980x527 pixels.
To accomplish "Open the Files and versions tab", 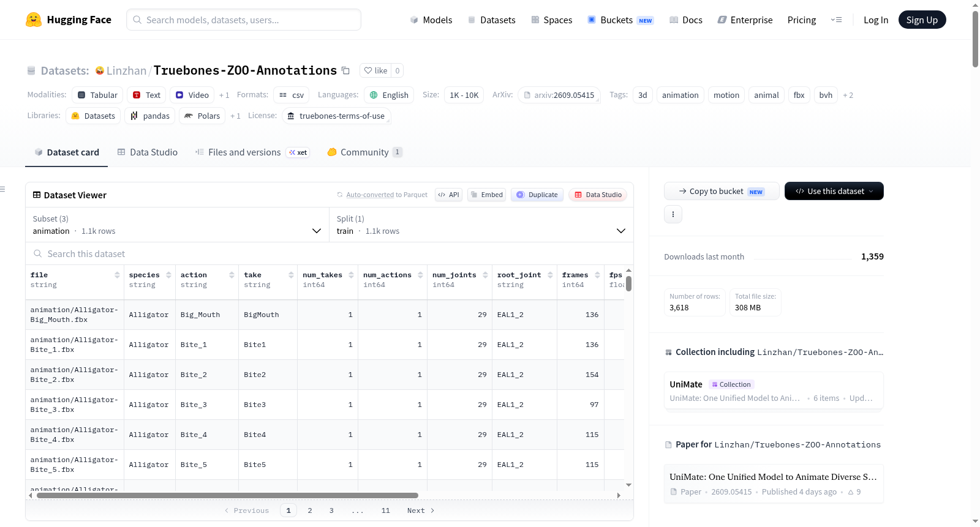I will [252, 152].
